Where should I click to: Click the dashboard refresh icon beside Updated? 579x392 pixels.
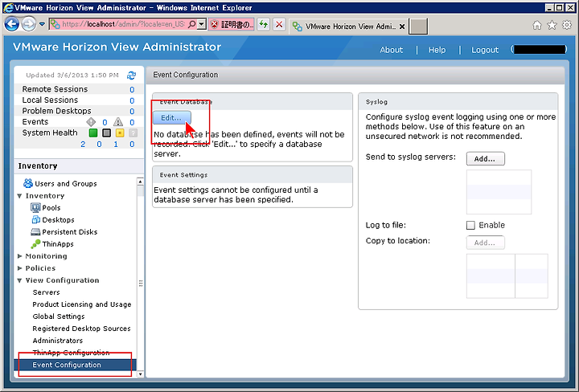point(131,76)
